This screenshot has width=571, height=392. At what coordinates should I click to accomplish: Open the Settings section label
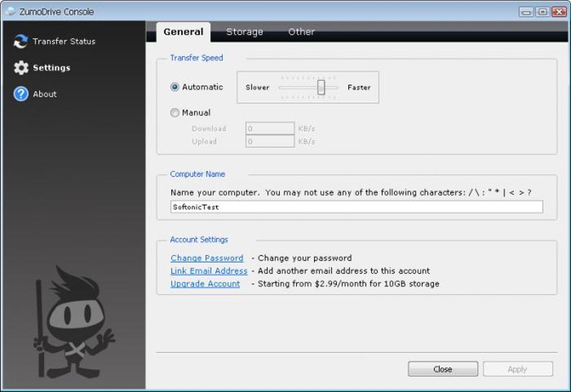coord(52,68)
